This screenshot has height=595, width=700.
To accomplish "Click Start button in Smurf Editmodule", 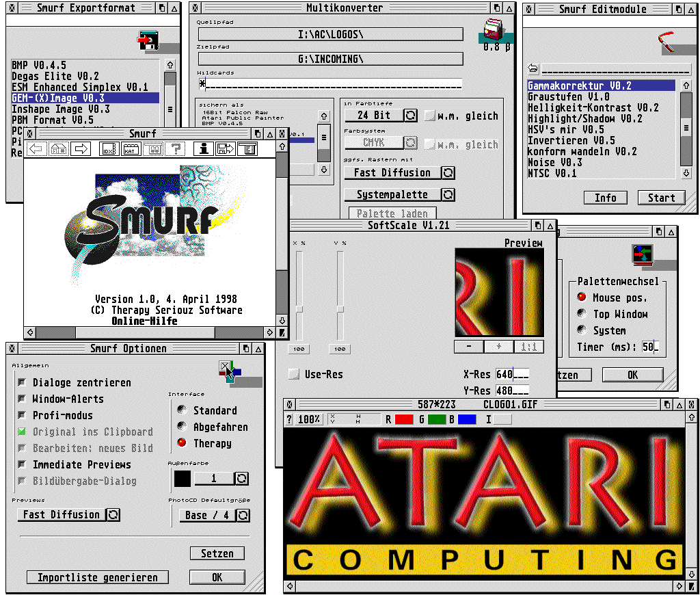I will 661,198.
